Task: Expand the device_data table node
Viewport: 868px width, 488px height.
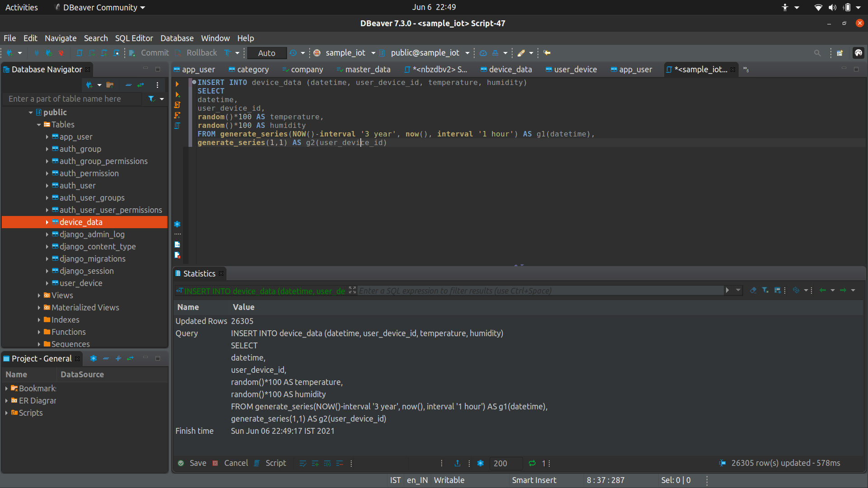Action: click(x=47, y=222)
